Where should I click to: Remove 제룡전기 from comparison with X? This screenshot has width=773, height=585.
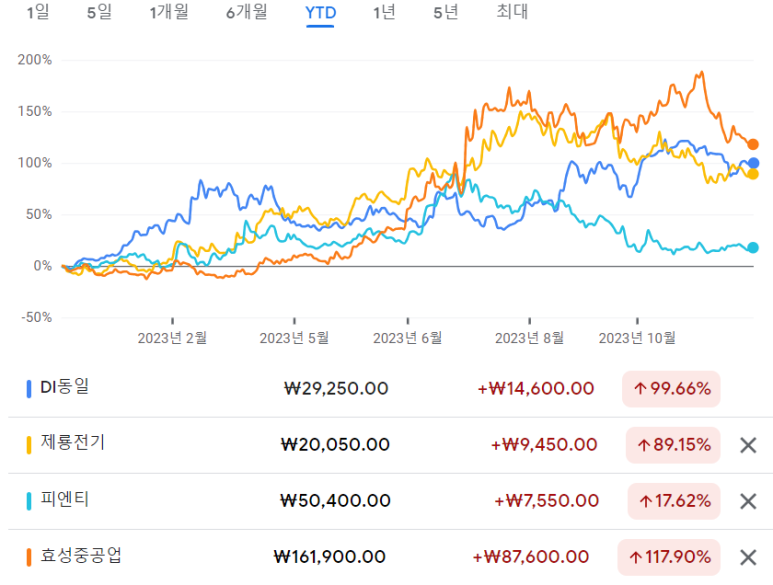pos(748,445)
